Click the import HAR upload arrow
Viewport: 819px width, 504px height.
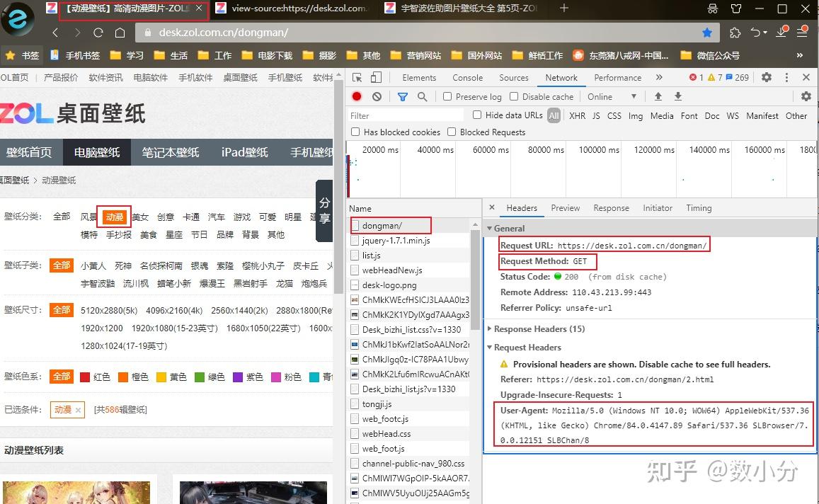658,96
